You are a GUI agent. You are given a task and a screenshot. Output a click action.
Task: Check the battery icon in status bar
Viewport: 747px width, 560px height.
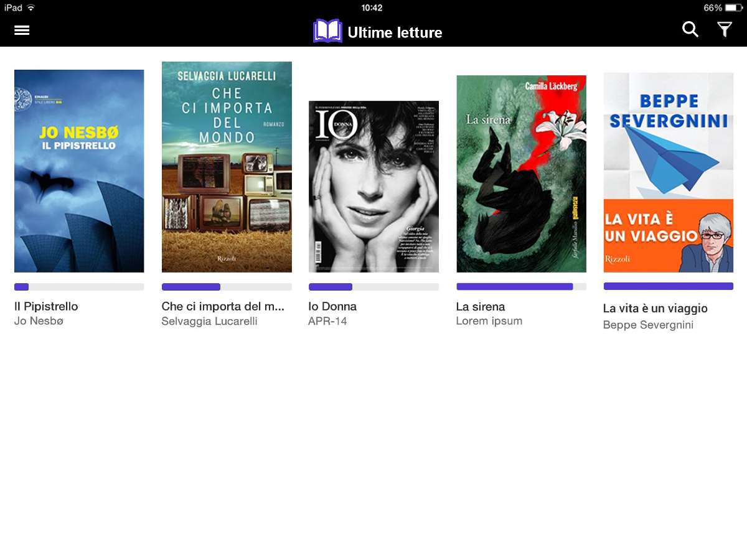[735, 8]
